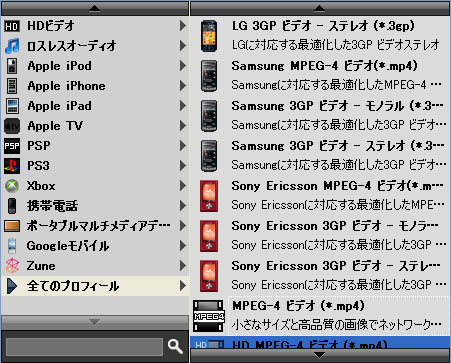The width and height of the screenshot is (451, 363).
Task: Expand the Apple iPad submenu arrow
Action: (x=183, y=106)
